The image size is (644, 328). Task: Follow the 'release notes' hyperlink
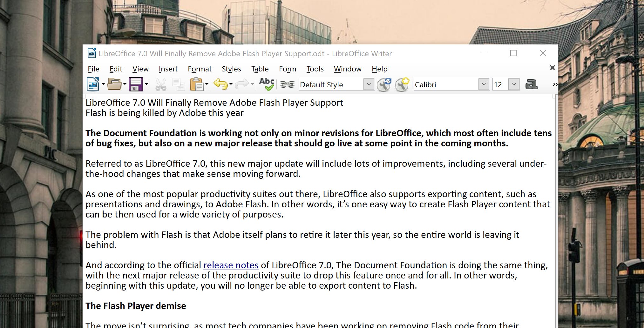231,265
